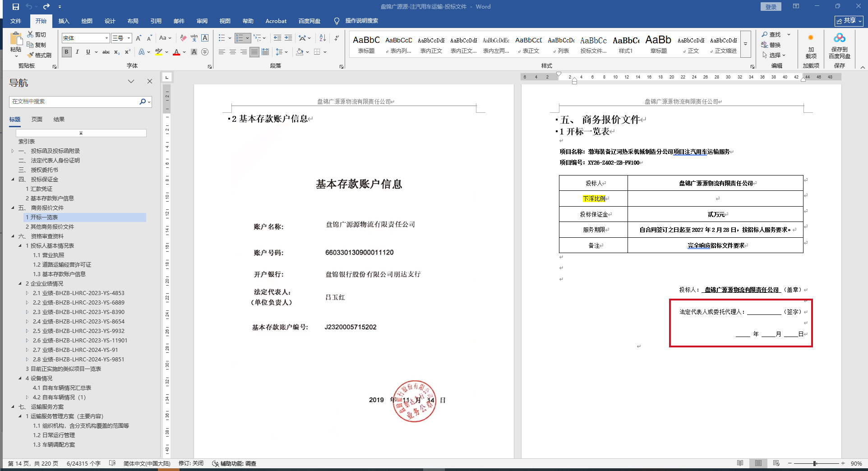Toggle superscript formatting

click(x=128, y=52)
